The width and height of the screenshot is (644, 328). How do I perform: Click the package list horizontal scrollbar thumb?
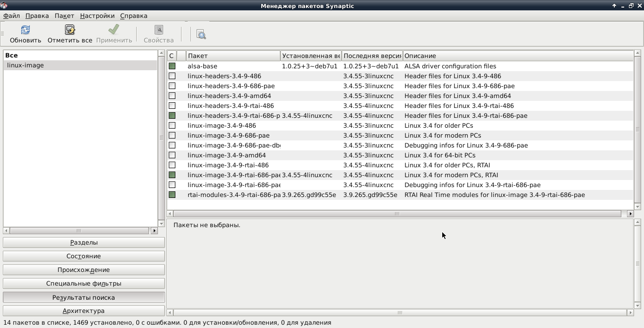tap(397, 213)
